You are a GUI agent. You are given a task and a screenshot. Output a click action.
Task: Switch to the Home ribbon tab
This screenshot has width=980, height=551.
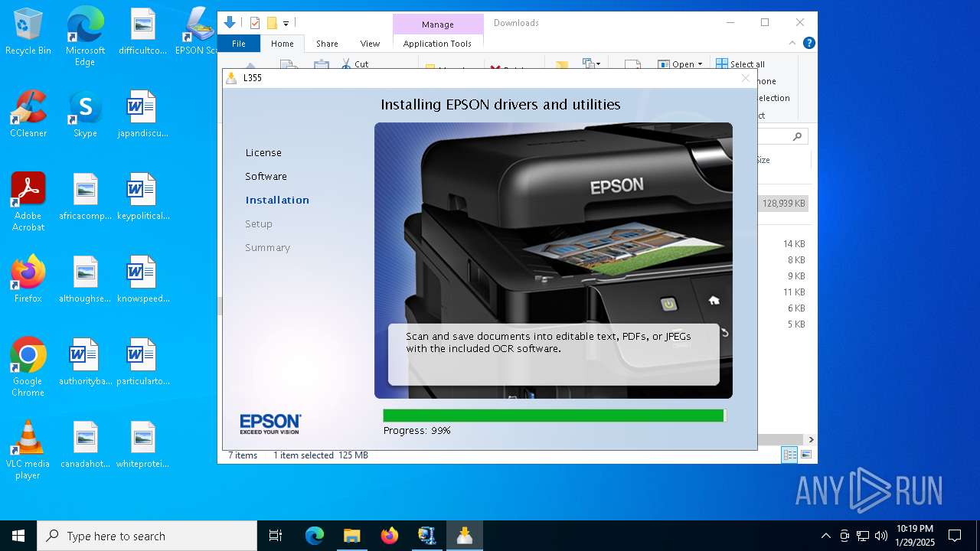tap(282, 44)
